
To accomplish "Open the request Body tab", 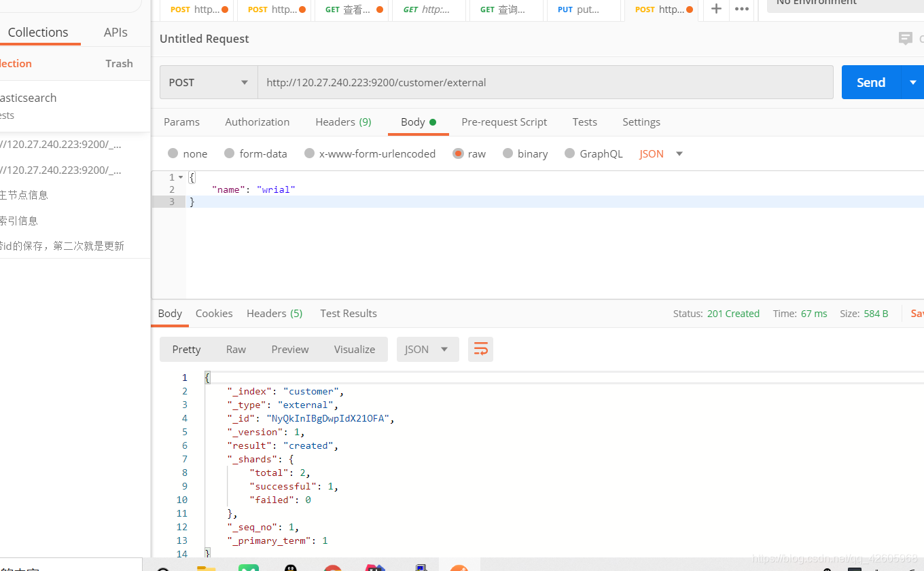I will 419,122.
